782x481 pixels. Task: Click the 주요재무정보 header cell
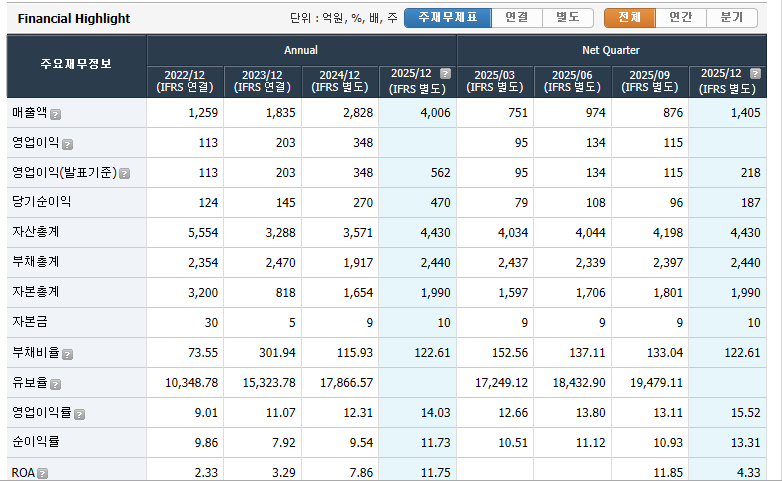point(76,65)
